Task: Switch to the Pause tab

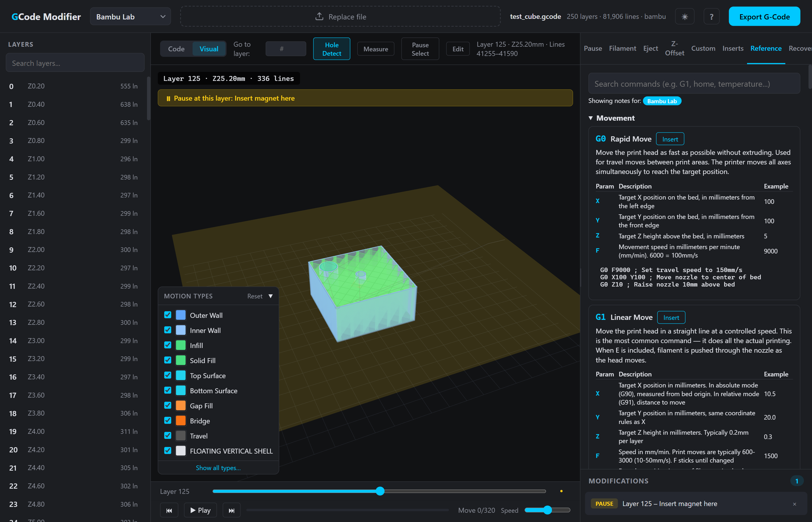Action: click(593, 48)
